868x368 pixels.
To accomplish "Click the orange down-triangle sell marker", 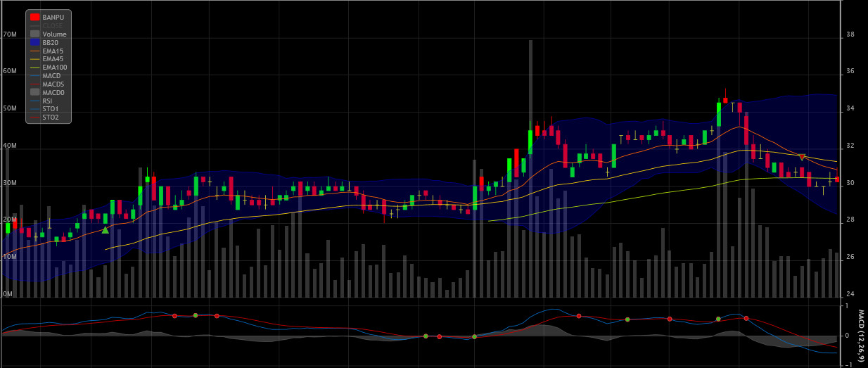I will [x=802, y=156].
